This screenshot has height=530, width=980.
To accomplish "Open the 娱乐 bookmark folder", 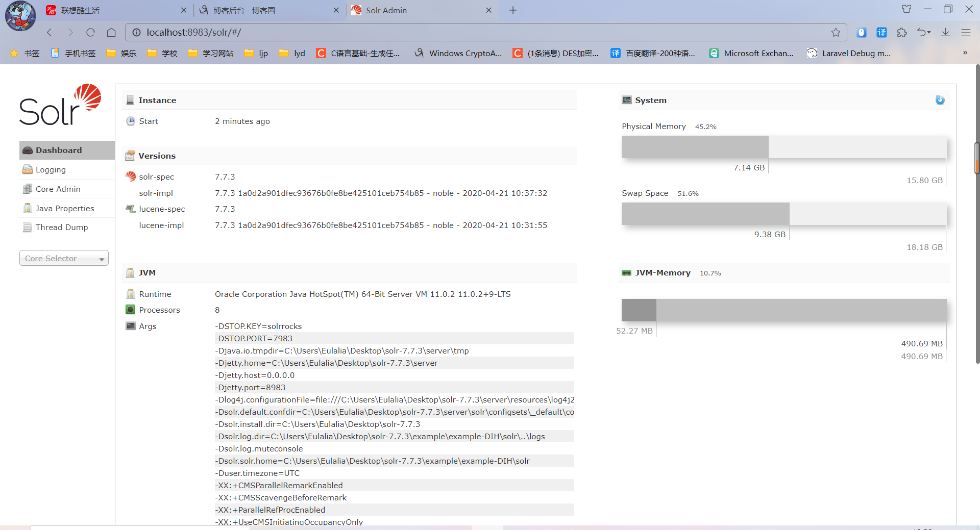I will (121, 53).
